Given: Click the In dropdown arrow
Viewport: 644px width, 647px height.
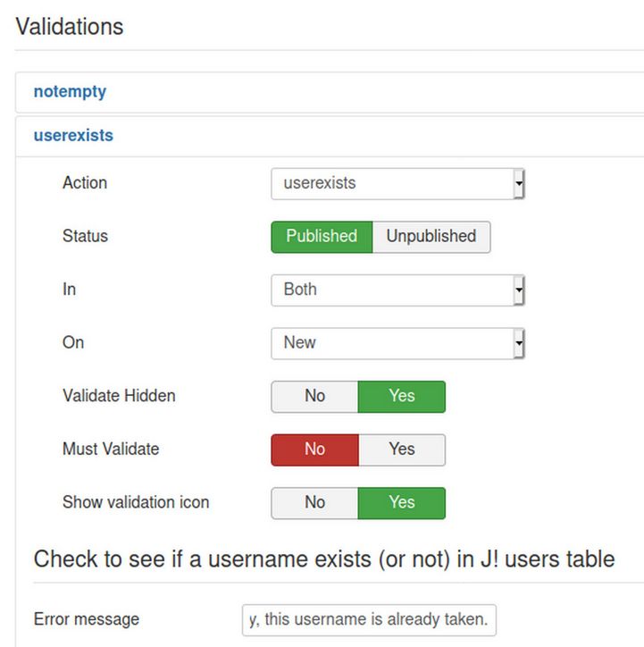Looking at the screenshot, I should [x=519, y=290].
